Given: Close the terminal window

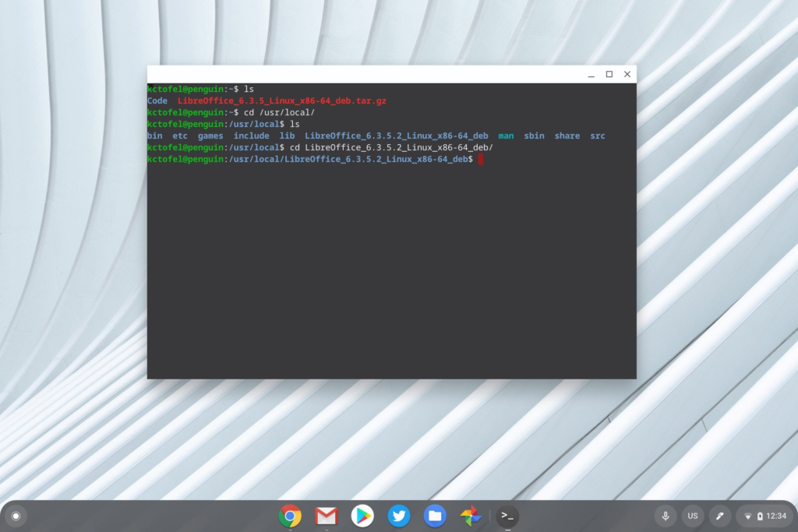Looking at the screenshot, I should [x=627, y=74].
